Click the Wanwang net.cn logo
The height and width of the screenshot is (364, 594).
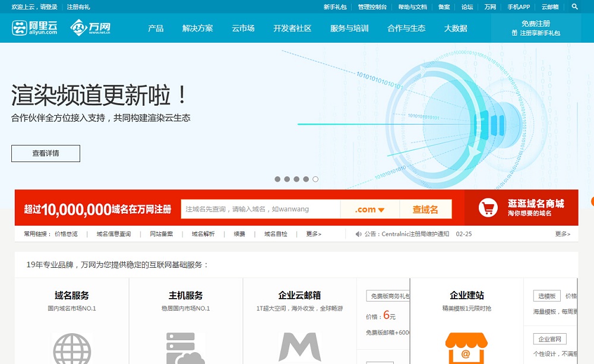(x=90, y=28)
